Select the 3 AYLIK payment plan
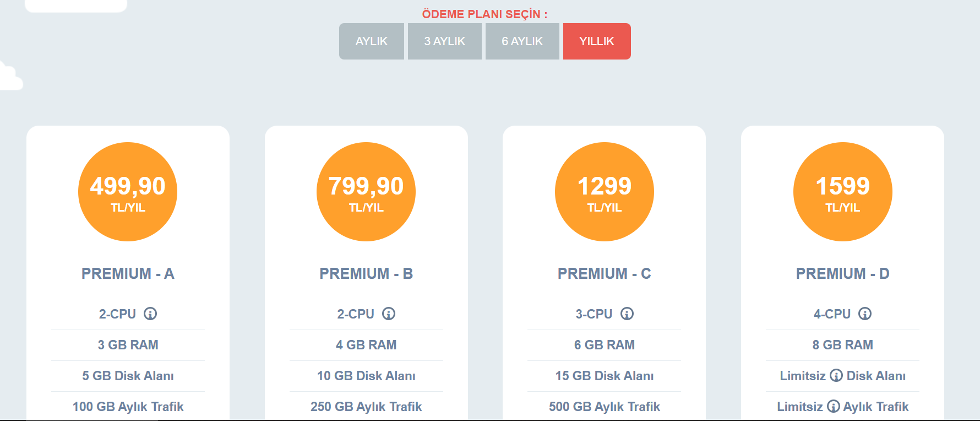The image size is (980, 421). (445, 41)
